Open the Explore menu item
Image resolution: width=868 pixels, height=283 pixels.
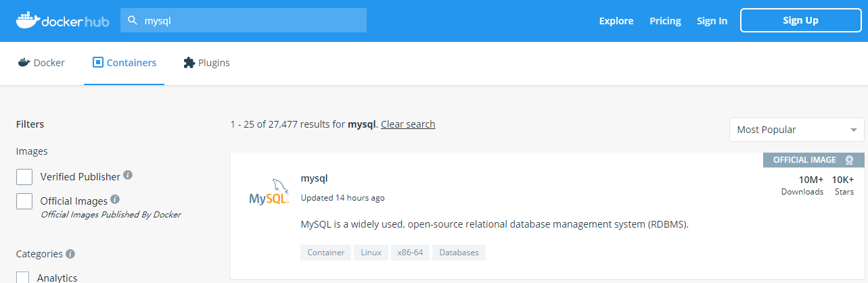click(x=616, y=20)
